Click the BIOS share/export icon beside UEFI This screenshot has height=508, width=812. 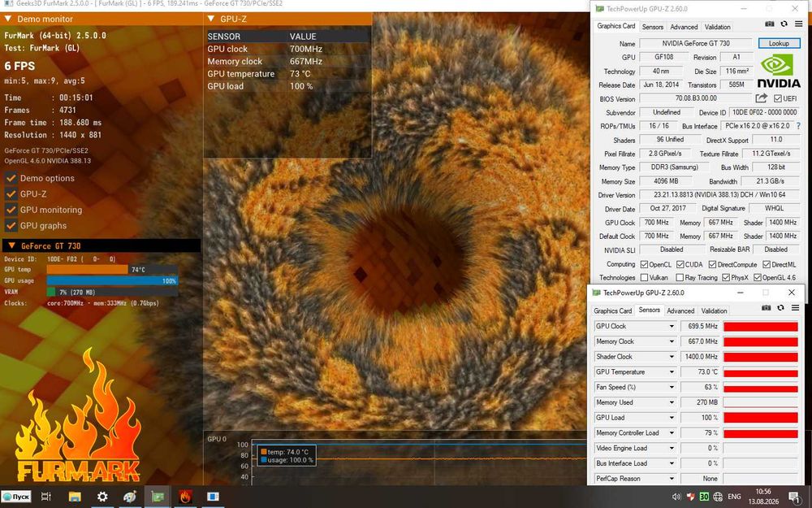tap(762, 98)
